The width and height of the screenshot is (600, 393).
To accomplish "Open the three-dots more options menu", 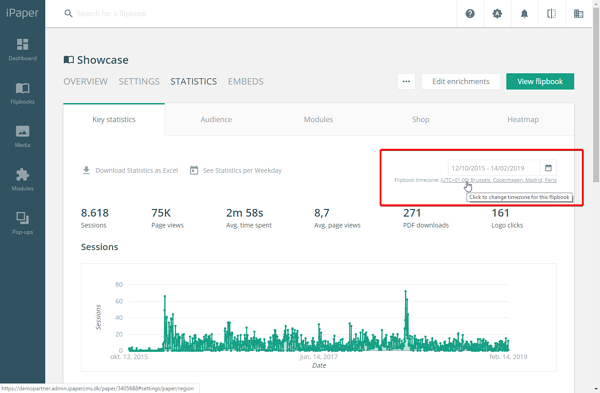I will tap(406, 82).
